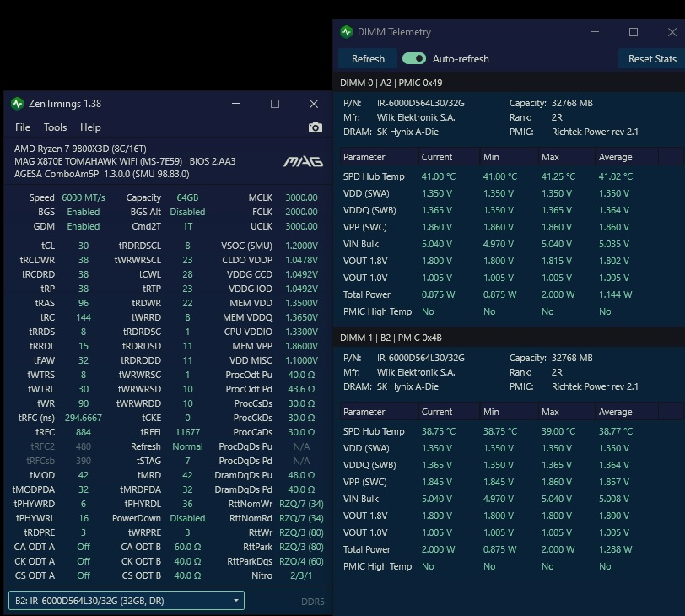Click the 6000 MT/s speed value

coord(84,197)
